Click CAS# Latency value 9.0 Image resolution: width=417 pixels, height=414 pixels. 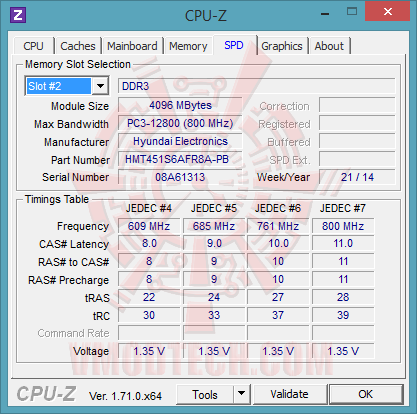pyautogui.click(x=214, y=244)
